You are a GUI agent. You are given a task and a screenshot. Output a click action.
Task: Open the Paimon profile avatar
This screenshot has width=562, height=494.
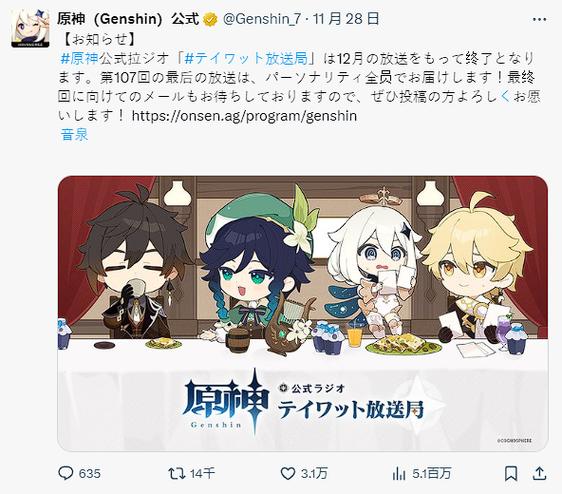click(30, 29)
